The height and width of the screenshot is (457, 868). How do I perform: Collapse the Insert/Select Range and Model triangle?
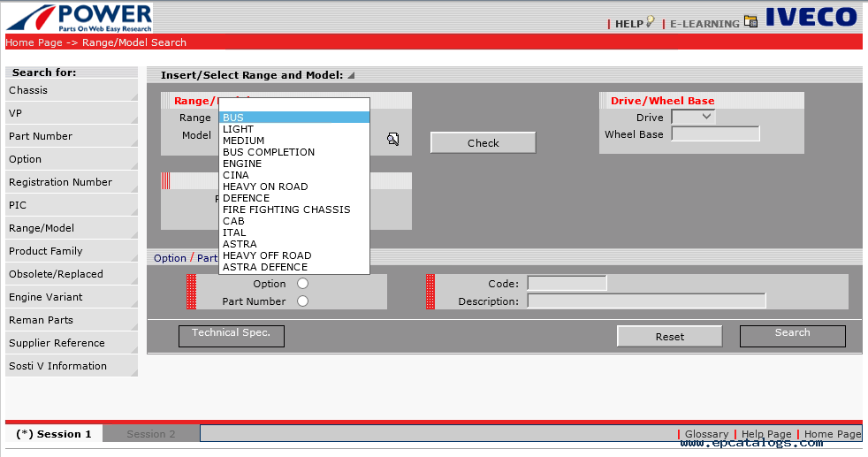point(351,75)
